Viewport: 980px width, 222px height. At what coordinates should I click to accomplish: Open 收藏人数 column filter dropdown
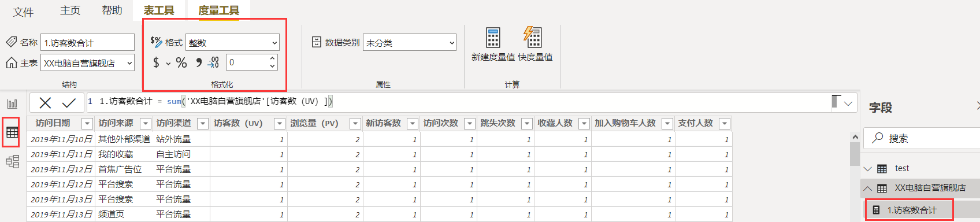584,123
